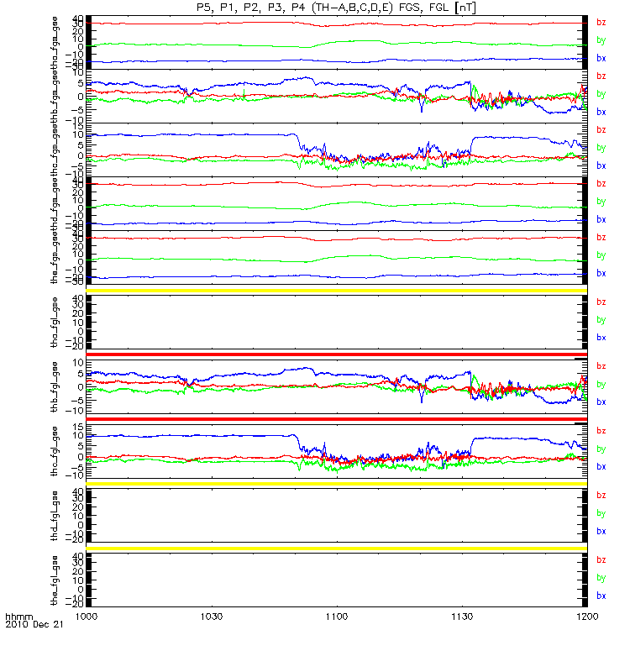This screenshot has width=630, height=672.
Task: Click the 'hhmm' axis unit label
Action: pyautogui.click(x=18, y=617)
